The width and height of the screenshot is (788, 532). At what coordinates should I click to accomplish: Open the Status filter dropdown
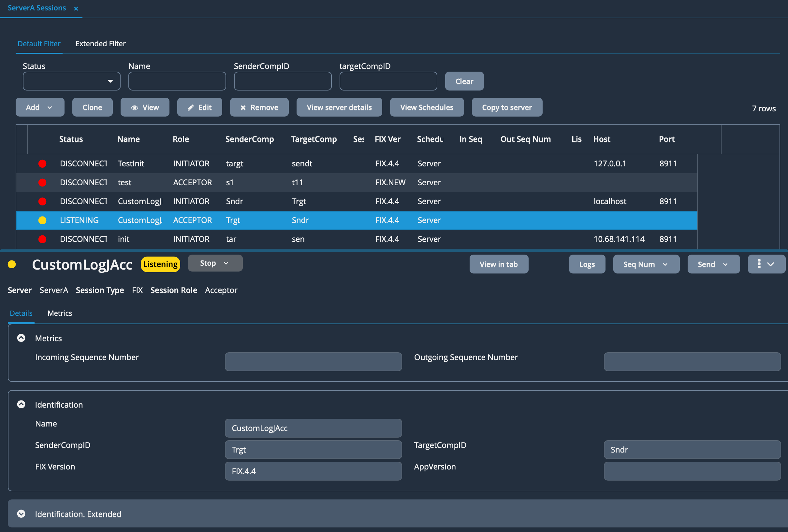tap(72, 81)
